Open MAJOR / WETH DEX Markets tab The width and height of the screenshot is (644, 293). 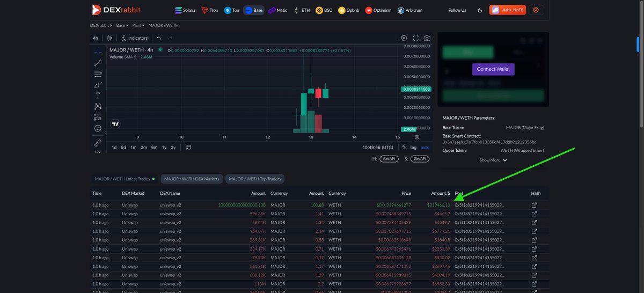pyautogui.click(x=192, y=179)
